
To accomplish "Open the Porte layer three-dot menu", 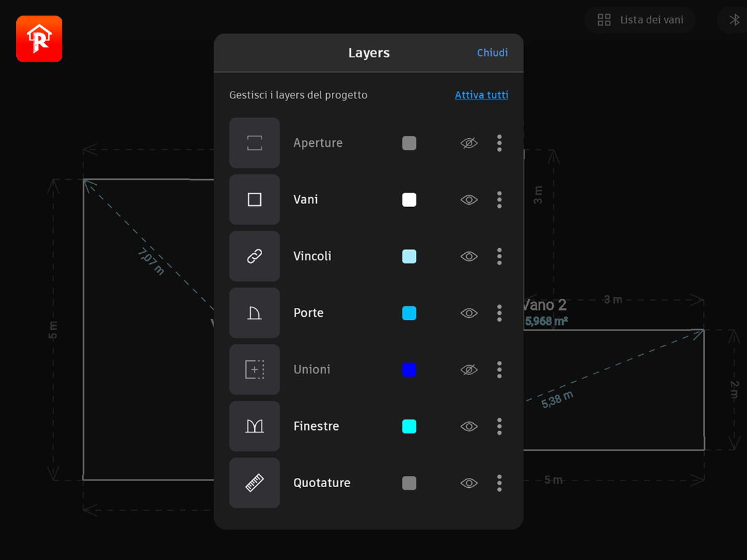I will tap(499, 313).
